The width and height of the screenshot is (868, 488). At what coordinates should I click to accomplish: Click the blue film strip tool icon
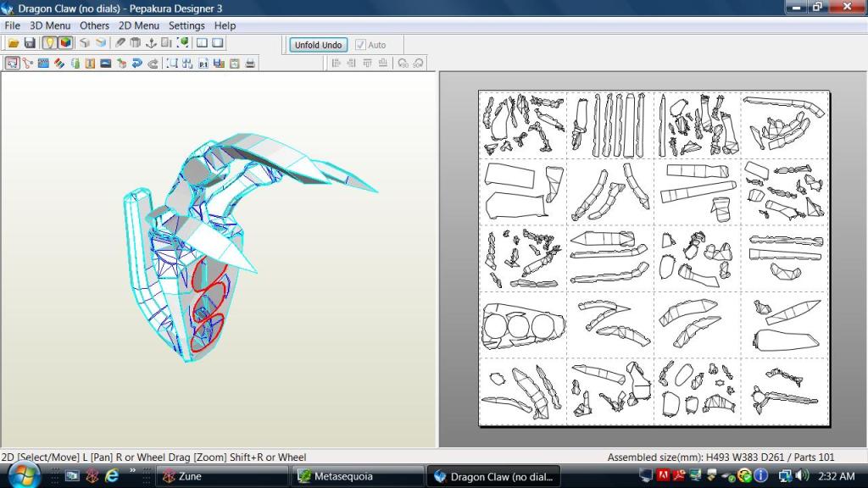(43, 63)
